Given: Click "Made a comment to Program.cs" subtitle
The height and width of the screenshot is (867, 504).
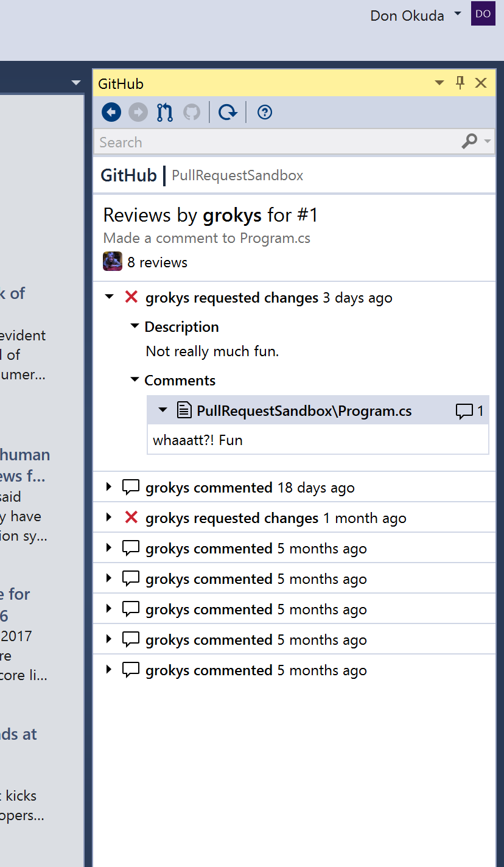Looking at the screenshot, I should (x=207, y=238).
